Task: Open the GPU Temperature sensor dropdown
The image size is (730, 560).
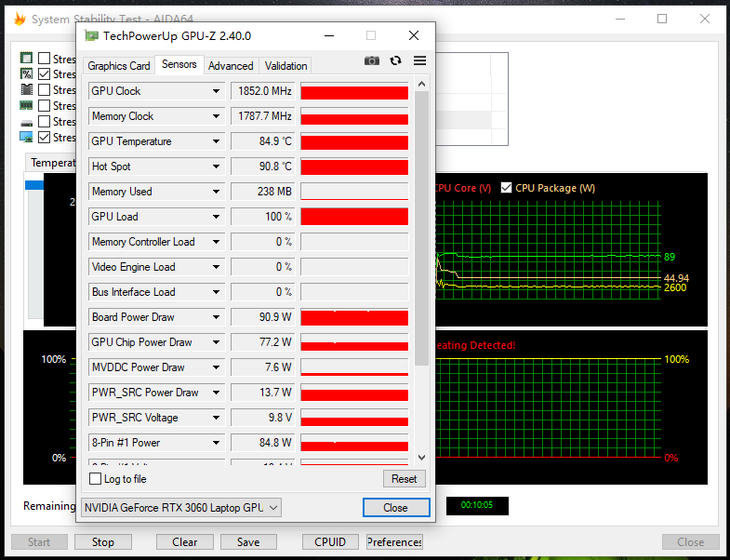Action: click(x=216, y=142)
